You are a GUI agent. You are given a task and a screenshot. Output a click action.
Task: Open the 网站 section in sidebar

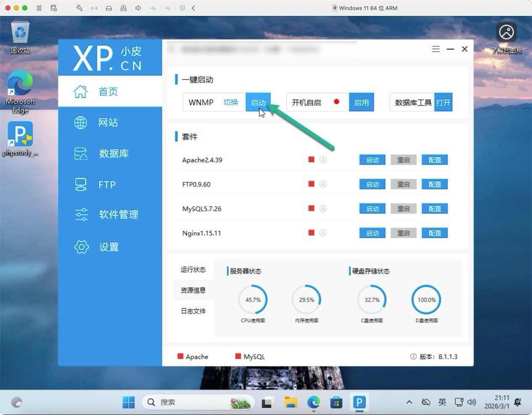point(110,122)
